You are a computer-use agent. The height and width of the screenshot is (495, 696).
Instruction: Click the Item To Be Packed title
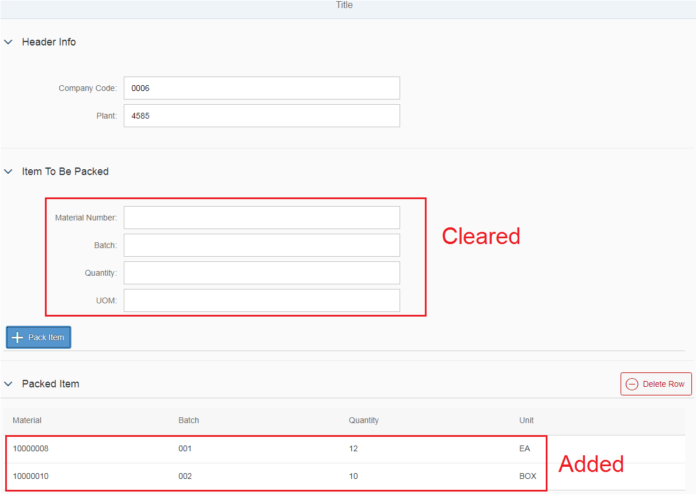pyautogui.click(x=65, y=171)
